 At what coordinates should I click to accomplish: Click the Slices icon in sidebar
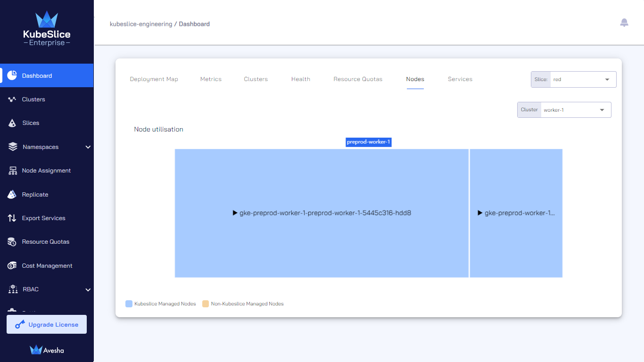coord(12,123)
